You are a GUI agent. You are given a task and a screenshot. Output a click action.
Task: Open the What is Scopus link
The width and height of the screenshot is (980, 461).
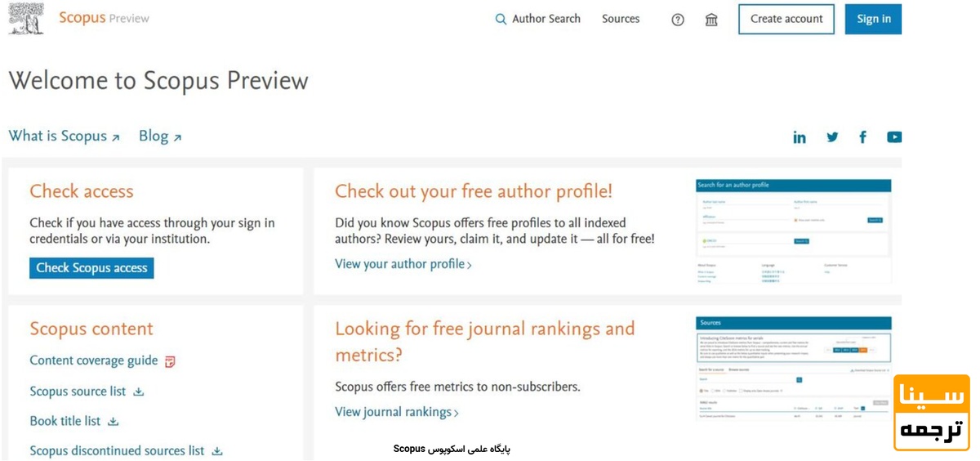point(65,137)
